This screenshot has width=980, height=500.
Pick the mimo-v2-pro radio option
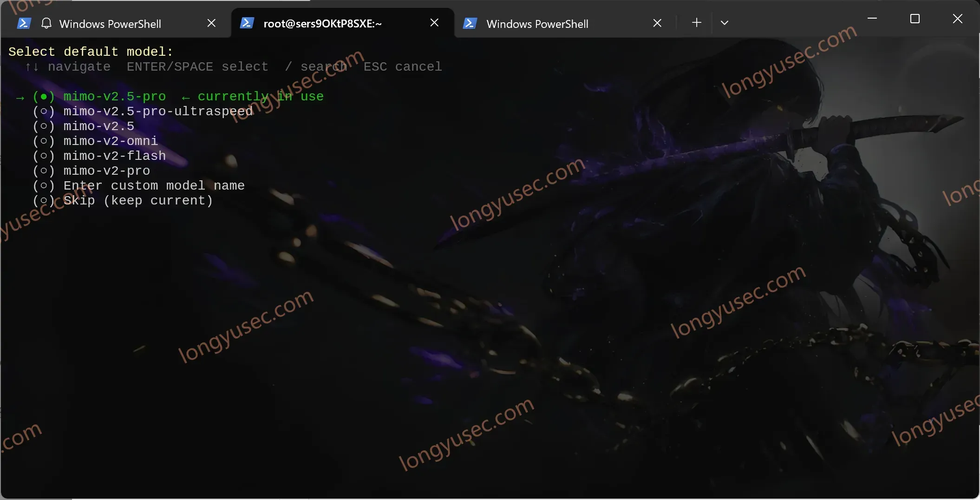tap(44, 171)
